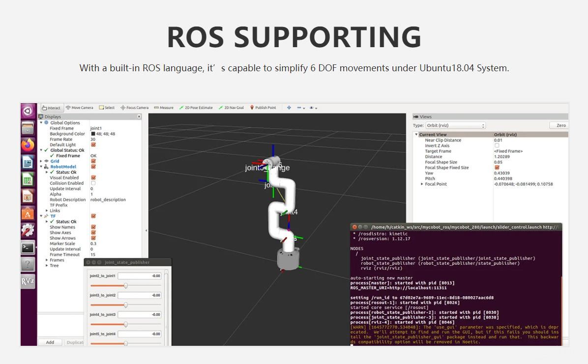The image size is (588, 364).
Task: Enable the Collision Enabled checkbox
Action: (93, 183)
